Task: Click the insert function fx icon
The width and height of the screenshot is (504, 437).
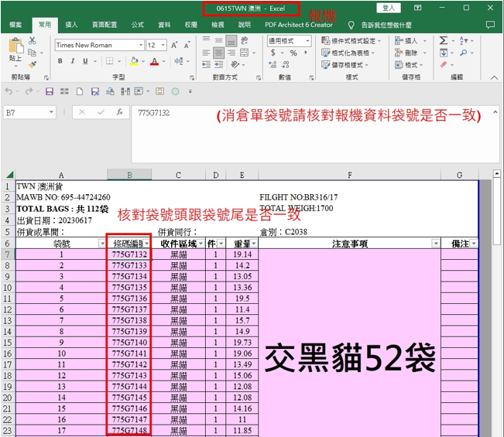Action: click(120, 113)
